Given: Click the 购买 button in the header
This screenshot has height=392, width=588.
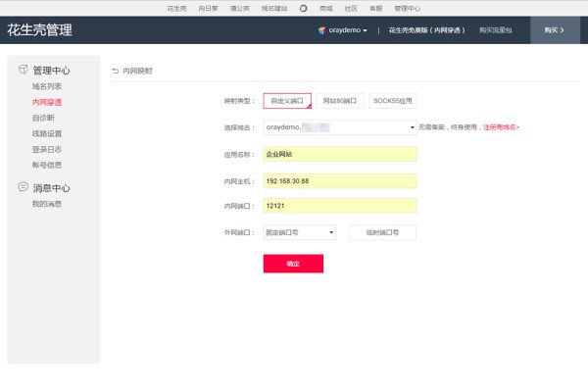Looking at the screenshot, I should [555, 30].
